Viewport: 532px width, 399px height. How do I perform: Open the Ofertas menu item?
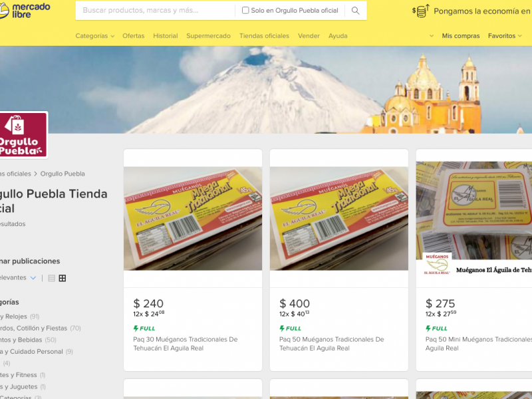coord(134,36)
